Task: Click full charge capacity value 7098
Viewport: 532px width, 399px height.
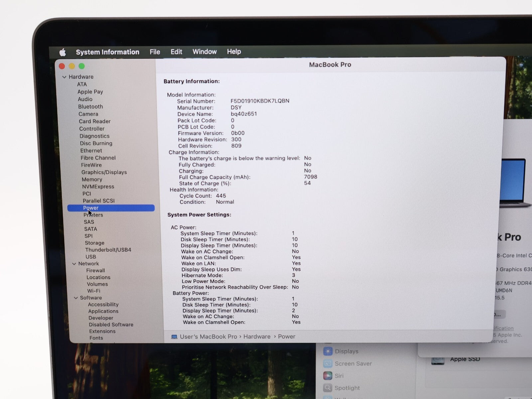Action: [311, 177]
